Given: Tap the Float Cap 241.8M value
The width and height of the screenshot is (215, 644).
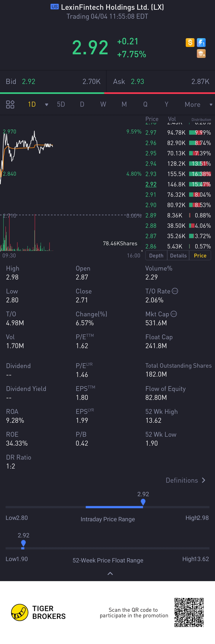Looking at the screenshot, I should (156, 346).
